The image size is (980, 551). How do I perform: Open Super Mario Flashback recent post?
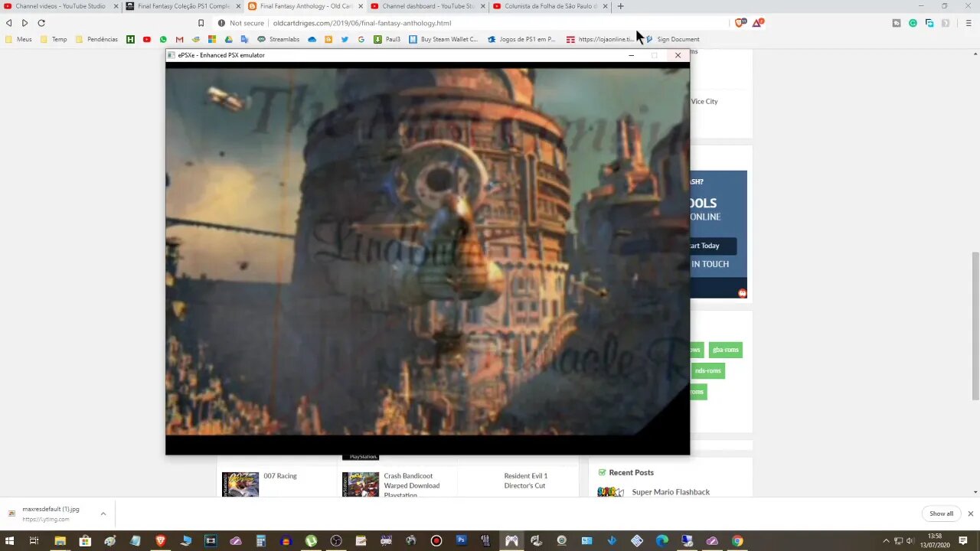[x=671, y=492]
